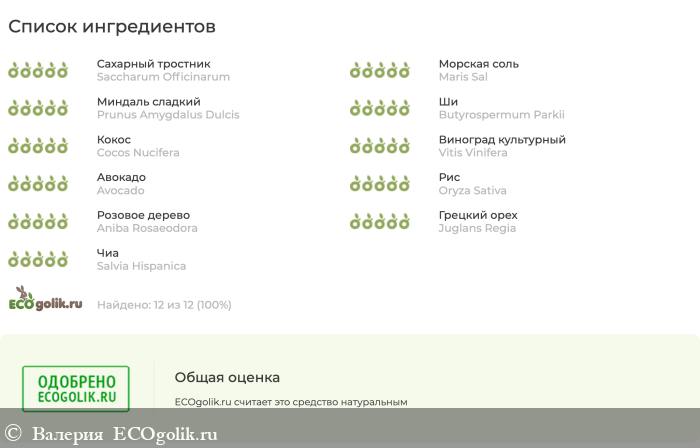Screen dimensions: 700x448
Task: Open the Розовое дерево ingredient link
Action: click(143, 215)
